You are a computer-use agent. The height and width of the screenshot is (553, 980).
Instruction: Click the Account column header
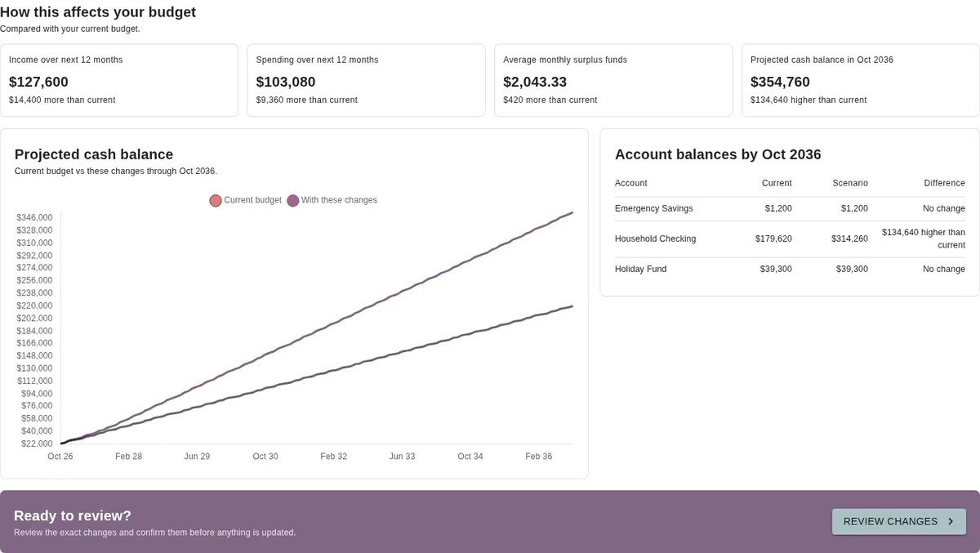[x=631, y=183]
